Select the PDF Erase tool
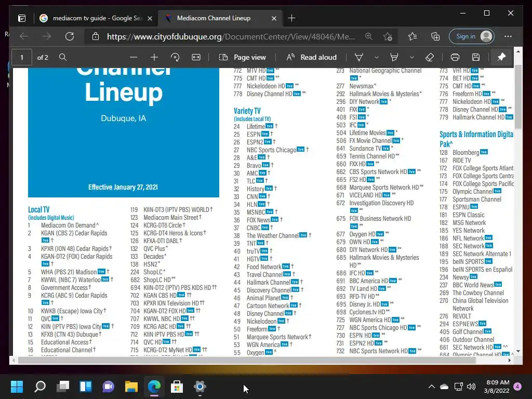This screenshot has width=532, height=399. click(430, 57)
